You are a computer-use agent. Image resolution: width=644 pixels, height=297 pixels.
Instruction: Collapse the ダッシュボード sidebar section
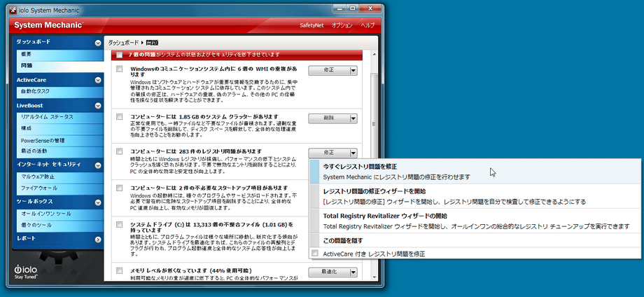98,42
